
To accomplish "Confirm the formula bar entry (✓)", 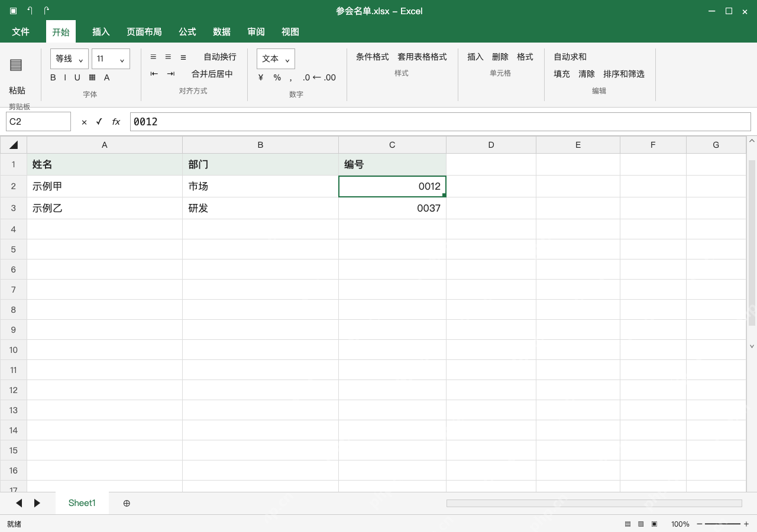I will (99, 122).
